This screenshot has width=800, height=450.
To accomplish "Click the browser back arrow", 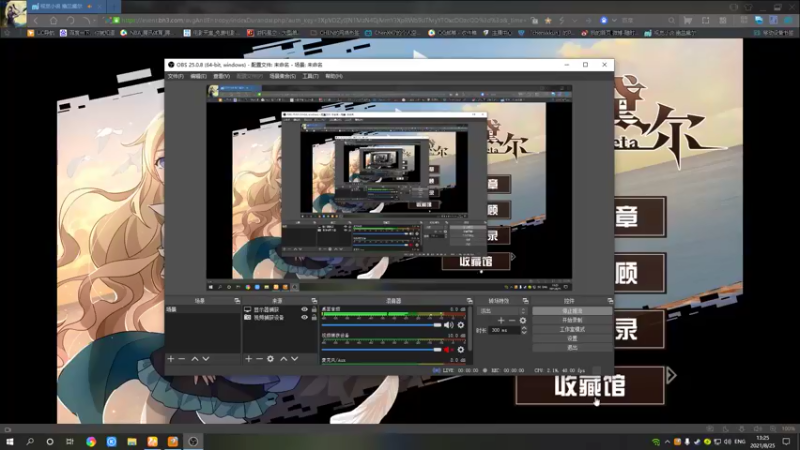I will [x=36, y=20].
